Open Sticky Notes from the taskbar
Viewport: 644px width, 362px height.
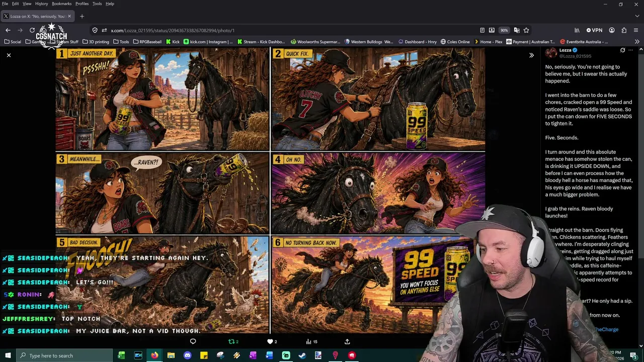(x=204, y=355)
